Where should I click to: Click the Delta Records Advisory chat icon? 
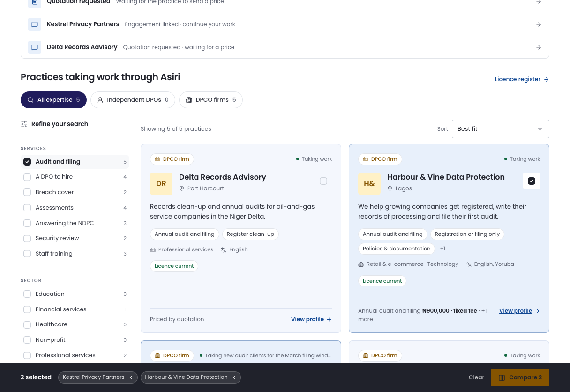point(35,47)
